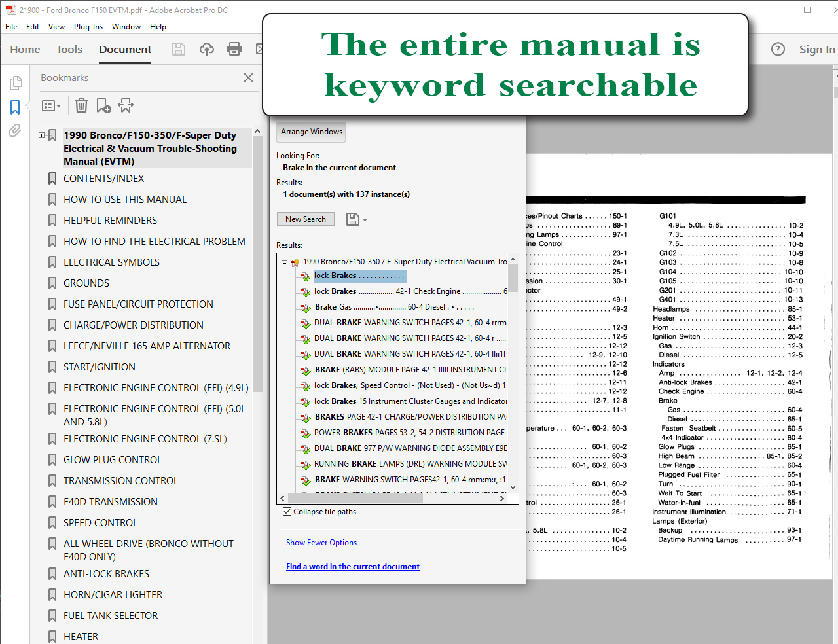Toggle the Bookmarks panel icon in sidebar
Viewport: 838px width, 644px height.
click(15, 107)
